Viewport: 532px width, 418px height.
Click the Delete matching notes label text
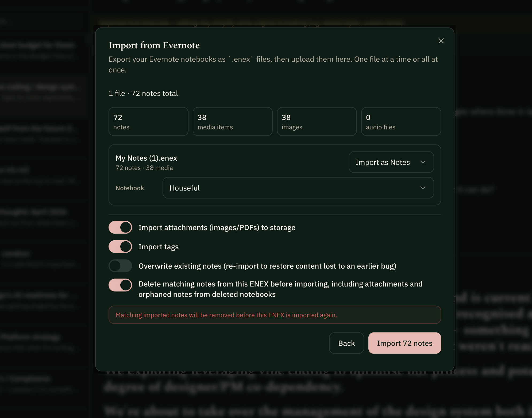point(280,289)
